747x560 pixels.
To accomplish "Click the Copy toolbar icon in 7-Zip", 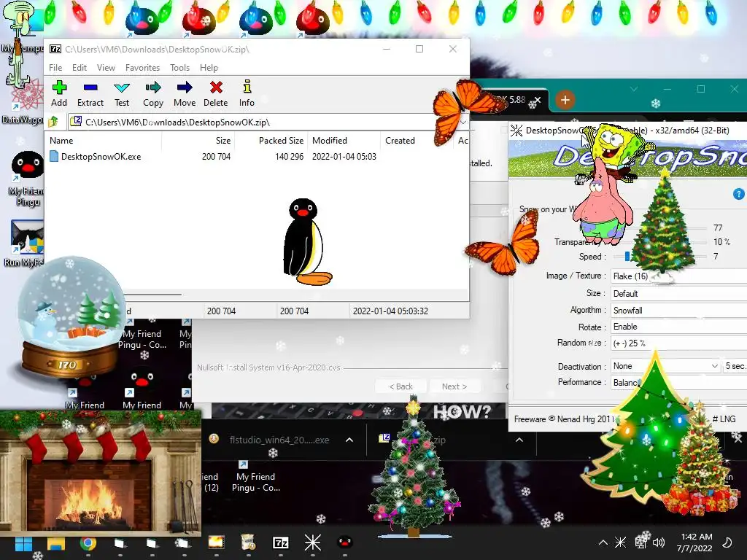I will tap(153, 93).
